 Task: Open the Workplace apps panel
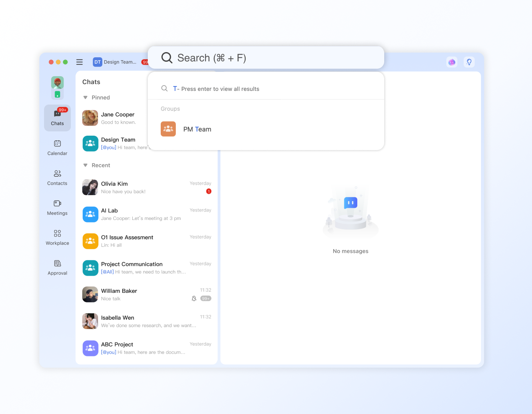pyautogui.click(x=57, y=237)
